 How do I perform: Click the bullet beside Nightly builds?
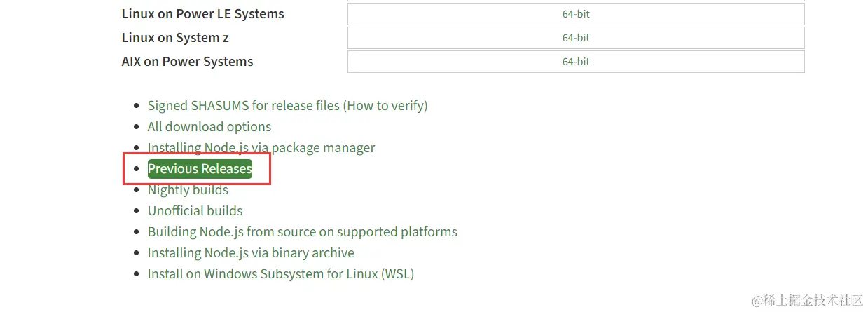click(x=137, y=190)
